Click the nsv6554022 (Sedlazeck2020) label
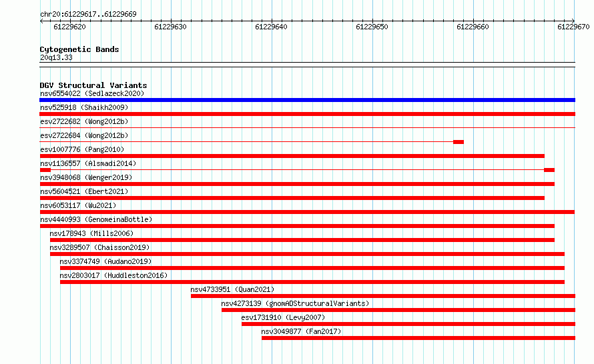Image resolution: width=594 pixels, height=364 pixels. point(92,93)
